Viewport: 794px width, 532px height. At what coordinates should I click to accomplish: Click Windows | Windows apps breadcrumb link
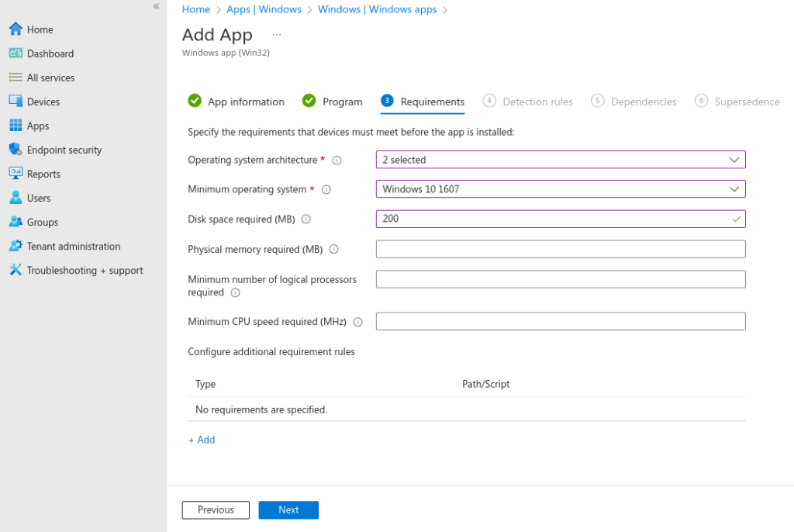coord(378,9)
